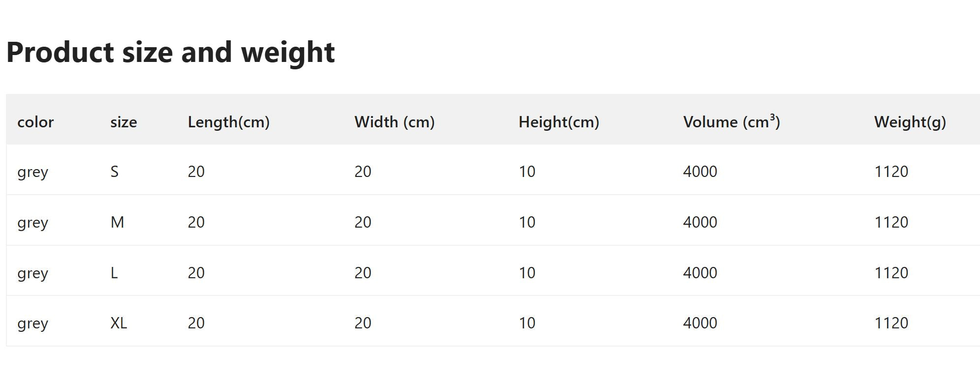Click the "Weight(g)" column header
The width and height of the screenshot is (980, 380).
pyautogui.click(x=910, y=122)
